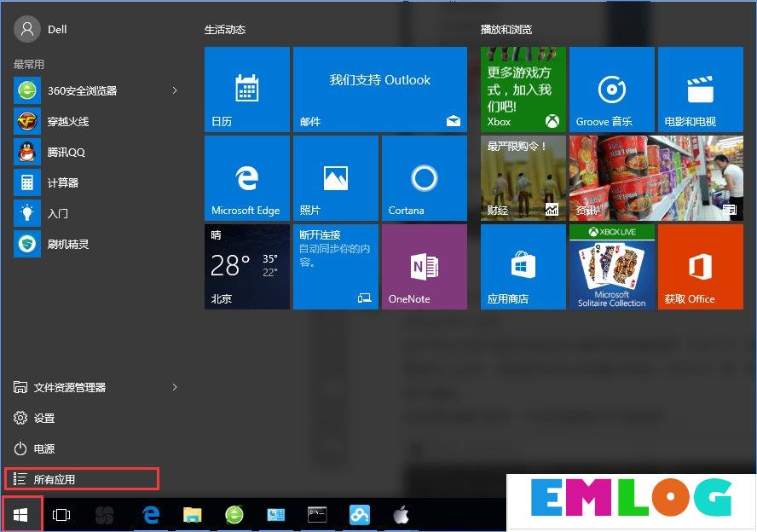Open the fan-shaped app on taskbar

pyautogui.click(x=104, y=515)
